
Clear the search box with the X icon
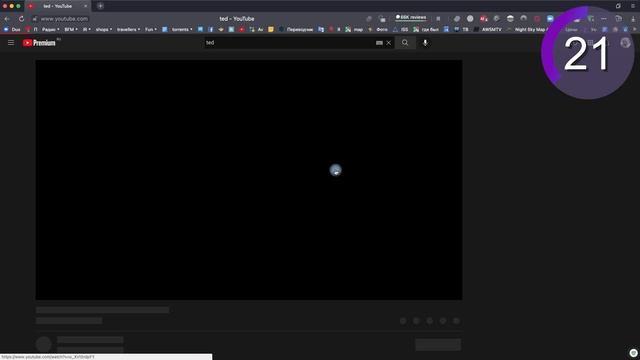pyautogui.click(x=389, y=42)
